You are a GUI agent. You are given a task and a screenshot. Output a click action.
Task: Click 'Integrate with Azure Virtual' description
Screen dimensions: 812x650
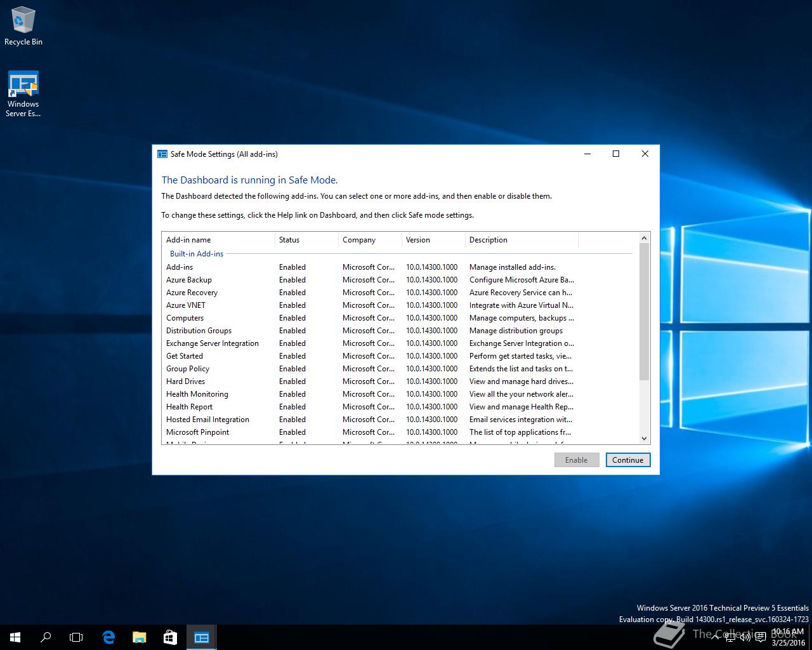pyautogui.click(x=521, y=305)
